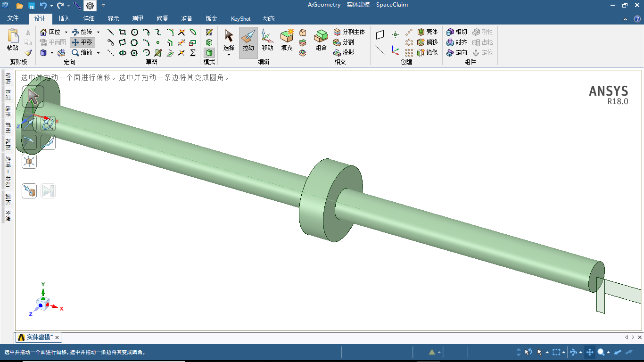
Task: Choose the 填充 (Fill) tool
Action: click(287, 41)
